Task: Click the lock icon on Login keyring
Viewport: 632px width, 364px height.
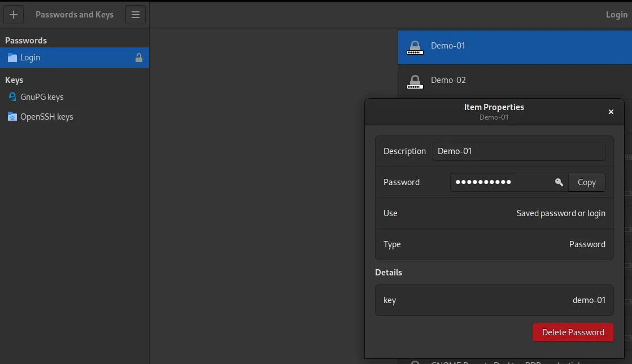Action: click(139, 58)
